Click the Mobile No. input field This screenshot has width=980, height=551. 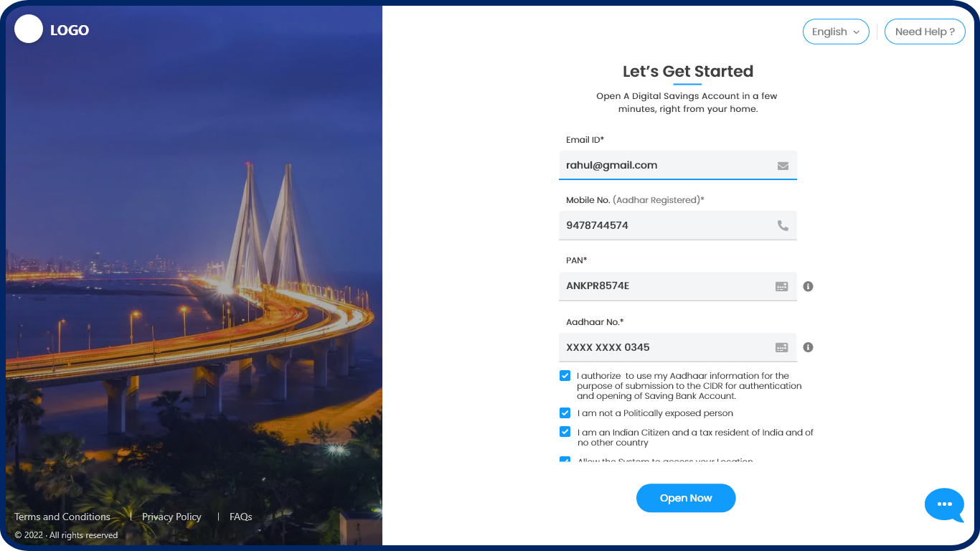(667, 225)
